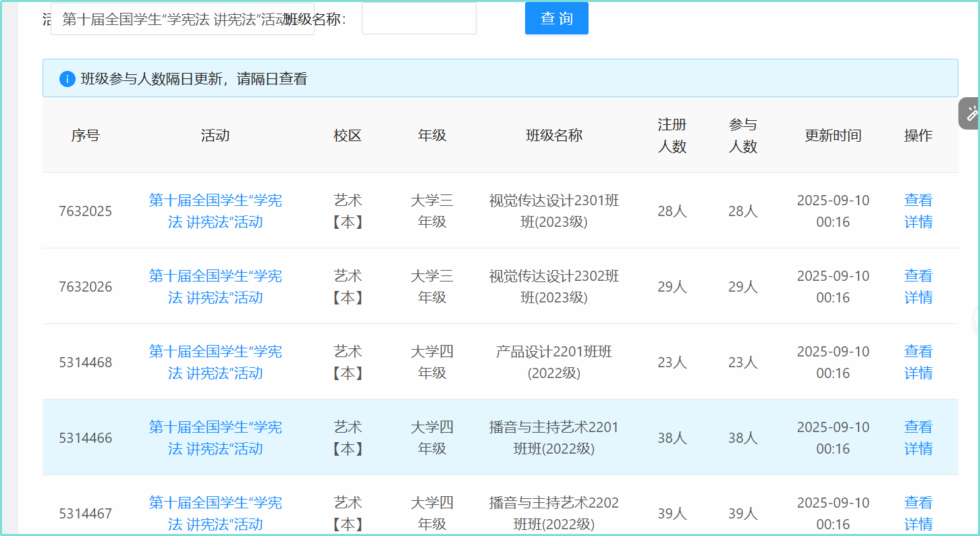Viewport: 980px width, 536px height.
Task: Click the 参与人数 column header
Action: (x=742, y=136)
